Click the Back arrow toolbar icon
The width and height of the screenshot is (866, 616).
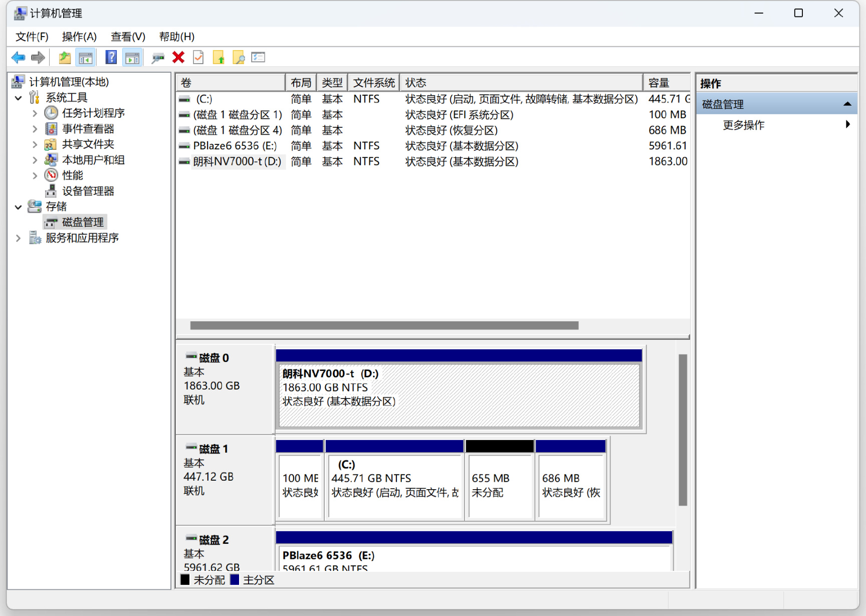point(18,58)
